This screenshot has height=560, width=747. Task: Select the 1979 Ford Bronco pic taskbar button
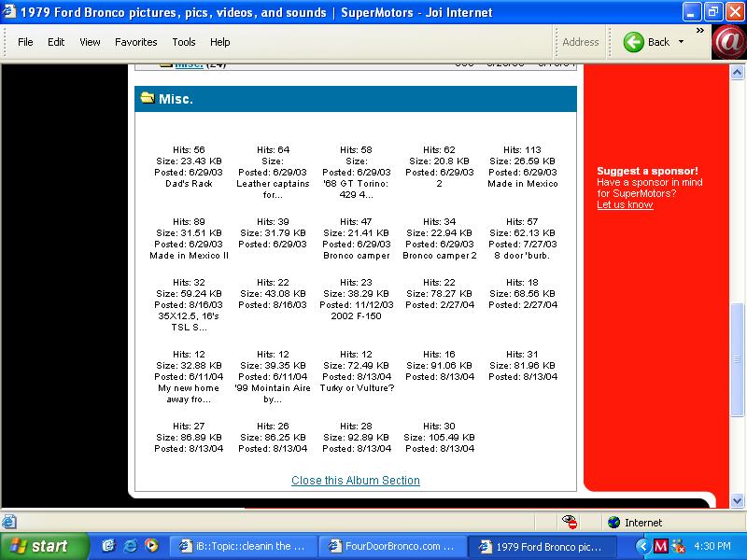543,546
